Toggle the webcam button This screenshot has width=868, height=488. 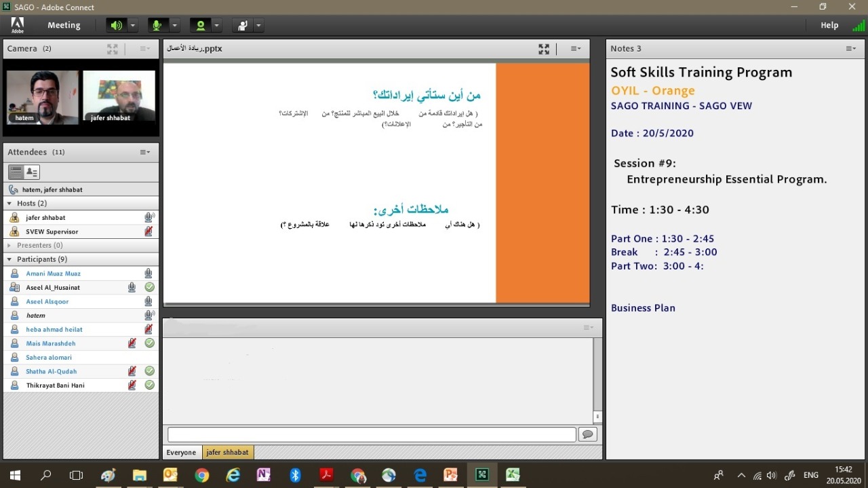point(200,26)
